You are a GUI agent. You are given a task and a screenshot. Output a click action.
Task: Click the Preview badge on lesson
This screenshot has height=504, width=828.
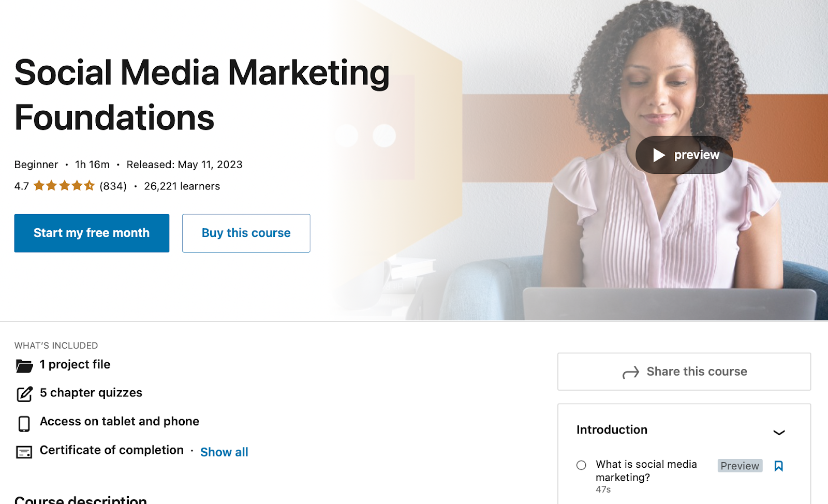pyautogui.click(x=740, y=466)
